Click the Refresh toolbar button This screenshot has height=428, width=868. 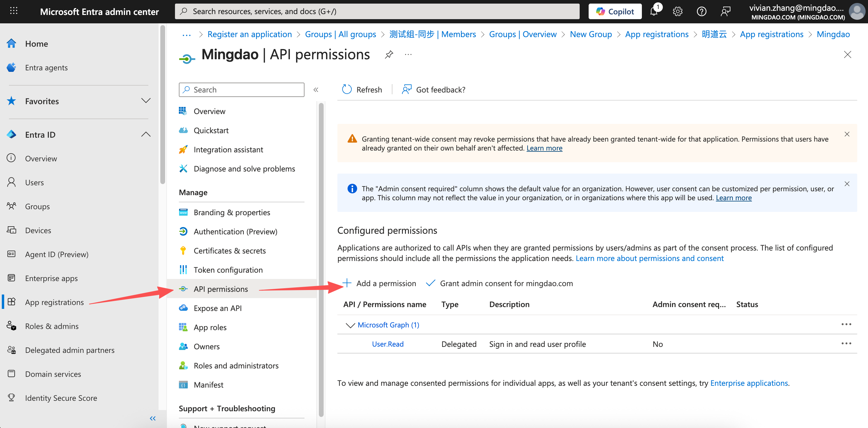(362, 89)
